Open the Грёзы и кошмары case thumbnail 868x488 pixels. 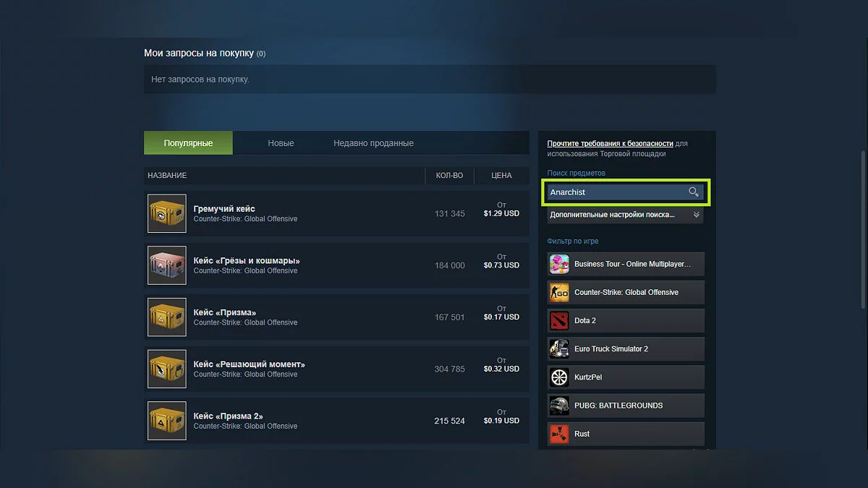[167, 265]
